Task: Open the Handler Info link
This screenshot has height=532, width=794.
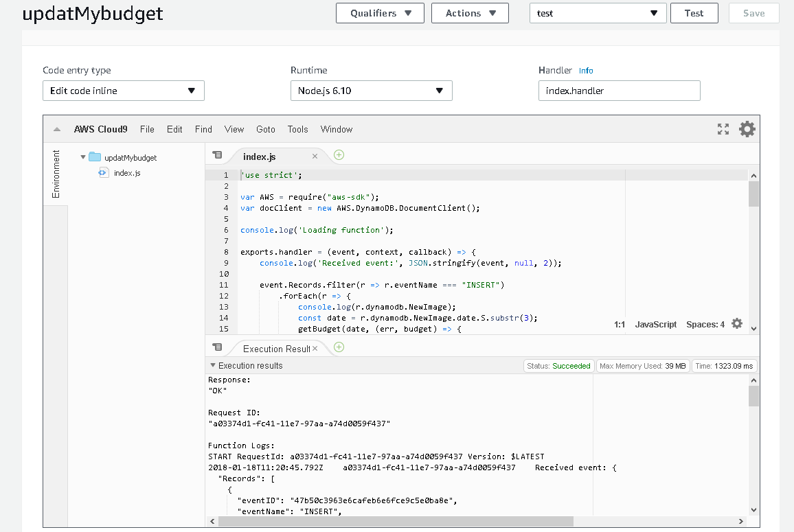Action: pyautogui.click(x=586, y=71)
